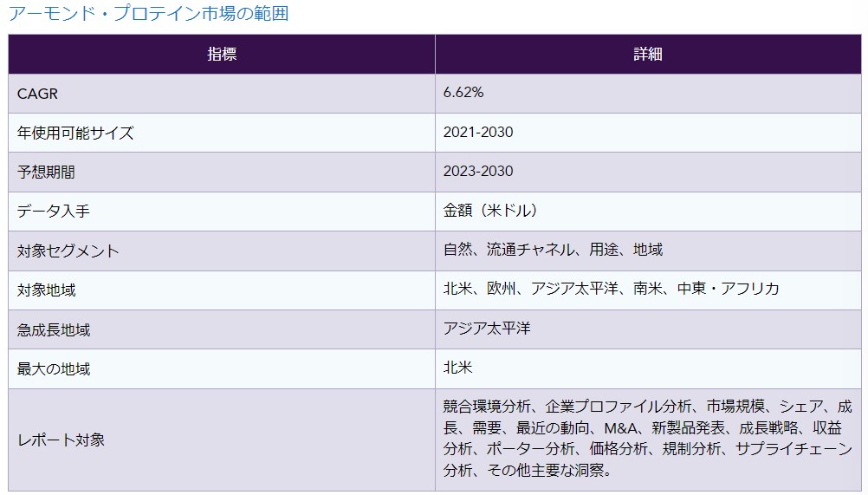
Task: Select the 詳細 column header
Action: [648, 55]
